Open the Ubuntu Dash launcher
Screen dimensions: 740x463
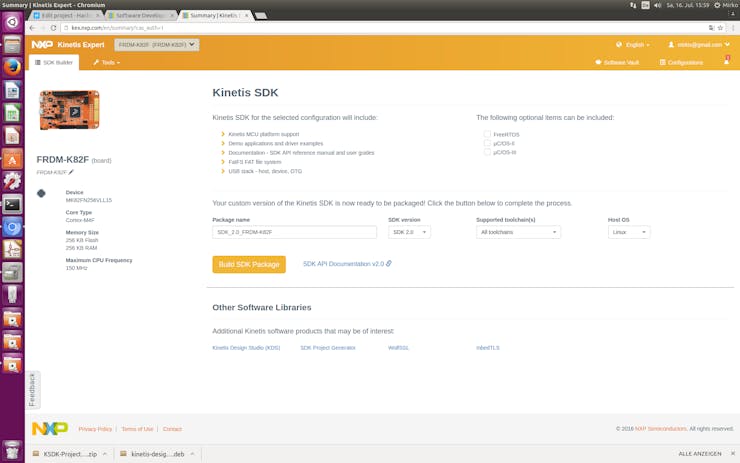pos(12,22)
